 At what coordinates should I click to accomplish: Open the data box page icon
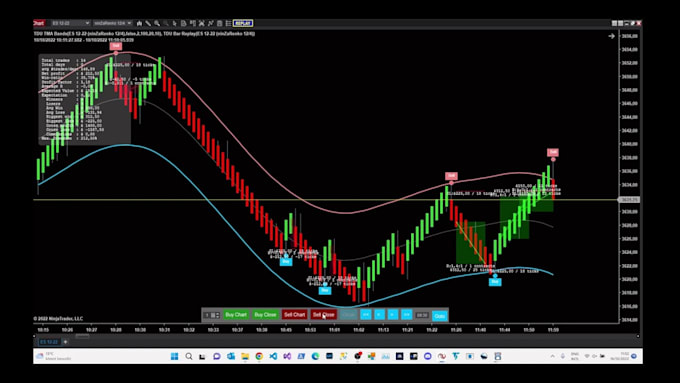click(x=183, y=23)
